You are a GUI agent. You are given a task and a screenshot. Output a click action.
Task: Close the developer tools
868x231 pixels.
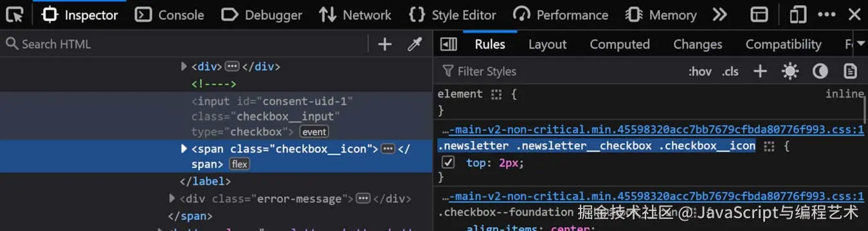coord(854,15)
